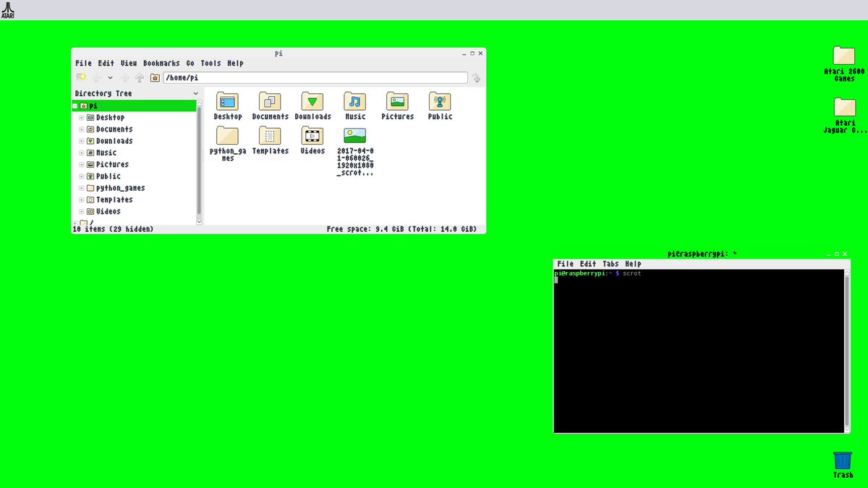Click the '10 items (29 hidden)' status text
The height and width of the screenshot is (488, 868).
click(113, 229)
